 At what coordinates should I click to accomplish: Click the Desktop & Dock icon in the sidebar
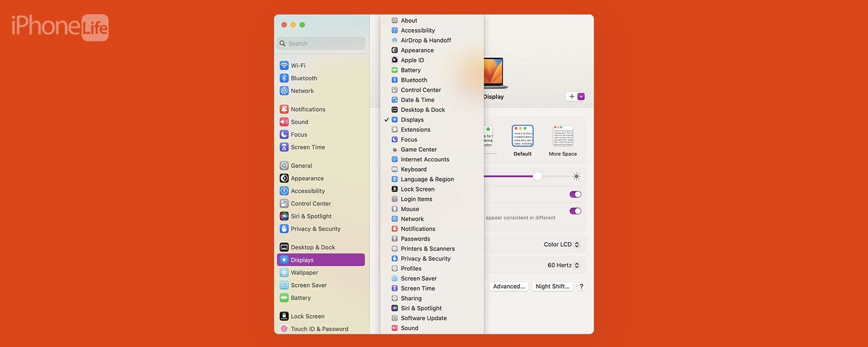284,247
